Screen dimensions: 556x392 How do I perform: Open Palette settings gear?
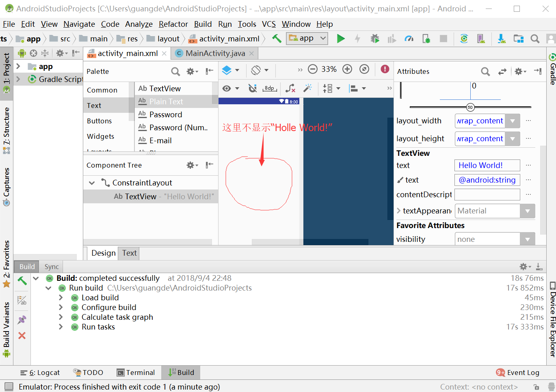click(192, 71)
